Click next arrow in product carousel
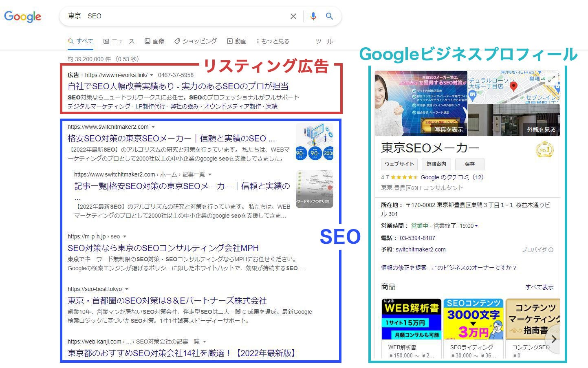Viewport: 588px width, 368px height. coord(553,339)
